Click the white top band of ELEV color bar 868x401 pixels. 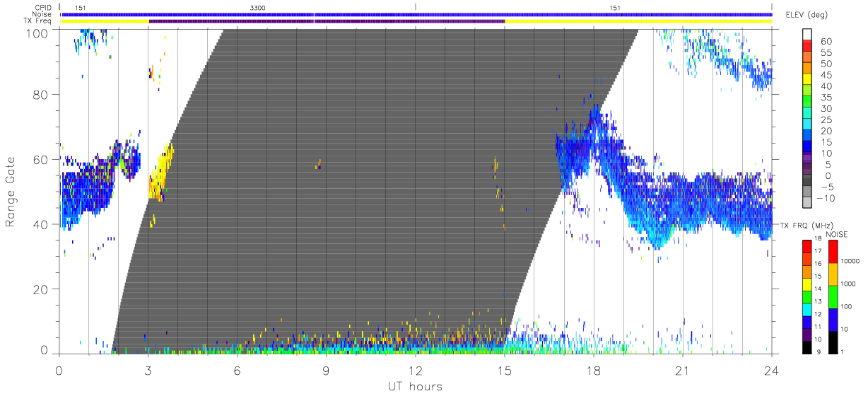point(808,34)
